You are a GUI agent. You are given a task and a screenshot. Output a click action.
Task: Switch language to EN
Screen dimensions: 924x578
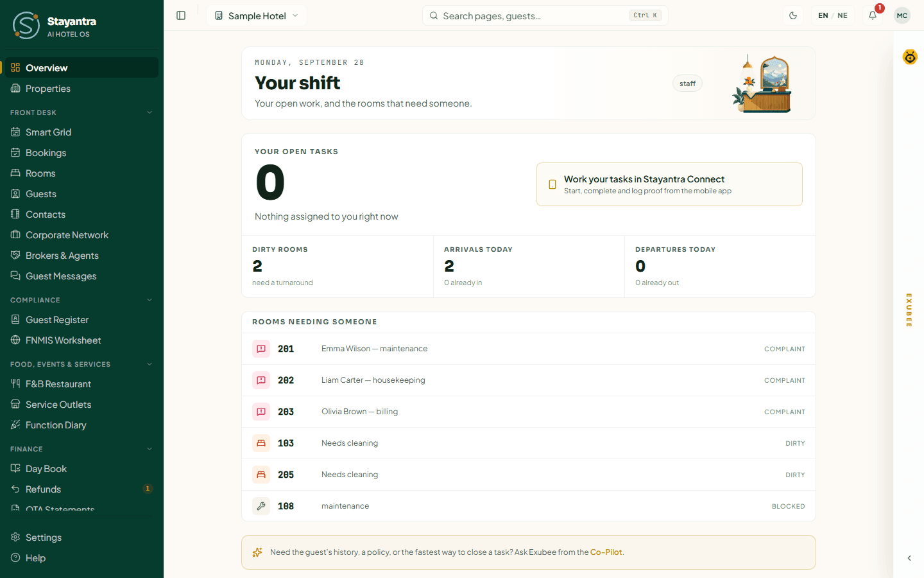click(x=823, y=15)
